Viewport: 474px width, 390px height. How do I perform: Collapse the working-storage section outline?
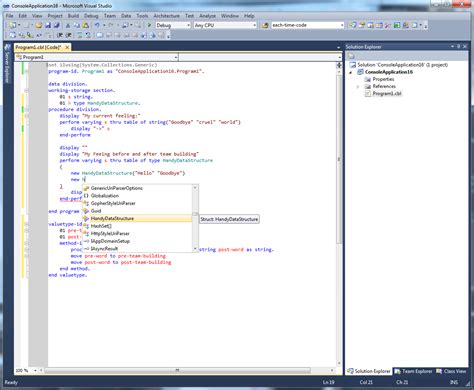(26, 90)
